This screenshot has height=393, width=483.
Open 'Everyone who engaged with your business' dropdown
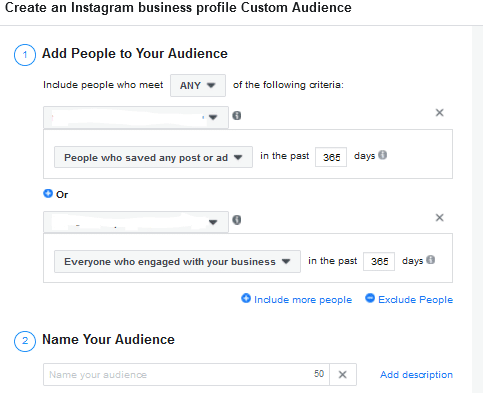(177, 262)
